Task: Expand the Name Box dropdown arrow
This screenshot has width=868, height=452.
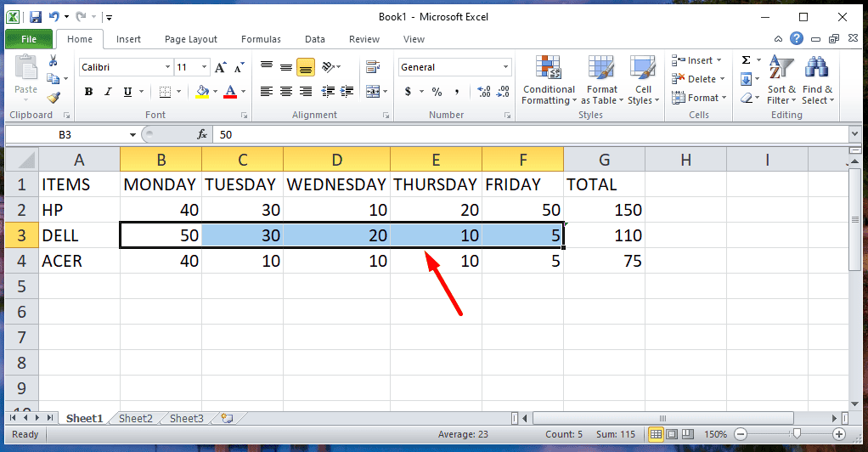Action: (x=132, y=134)
